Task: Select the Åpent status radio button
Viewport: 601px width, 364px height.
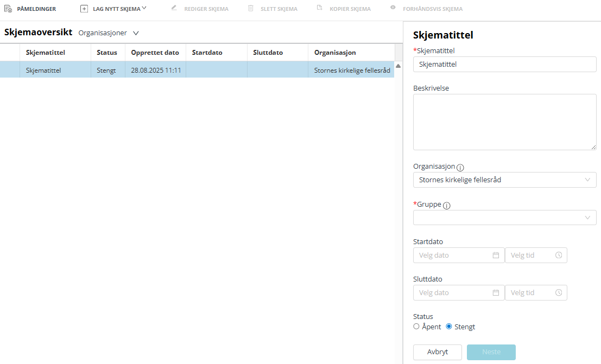Action: coord(416,327)
